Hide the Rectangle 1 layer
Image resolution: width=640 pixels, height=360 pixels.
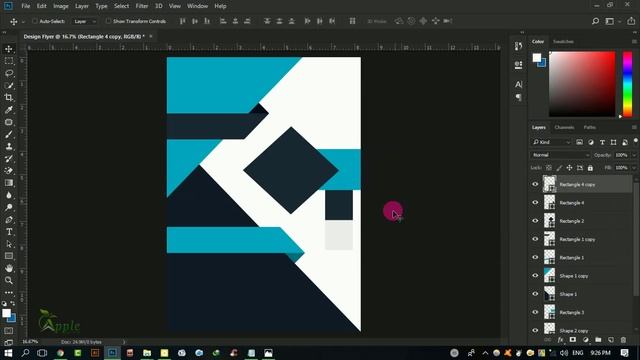pos(535,258)
